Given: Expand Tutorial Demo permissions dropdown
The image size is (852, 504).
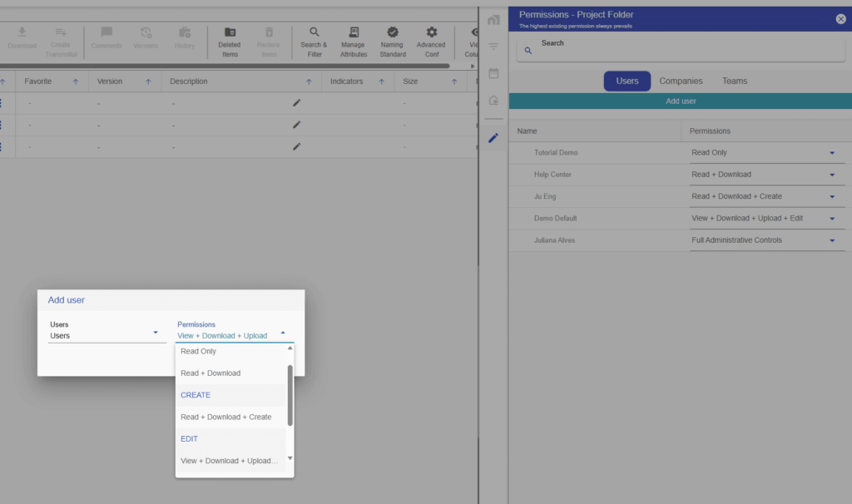Looking at the screenshot, I should point(831,153).
